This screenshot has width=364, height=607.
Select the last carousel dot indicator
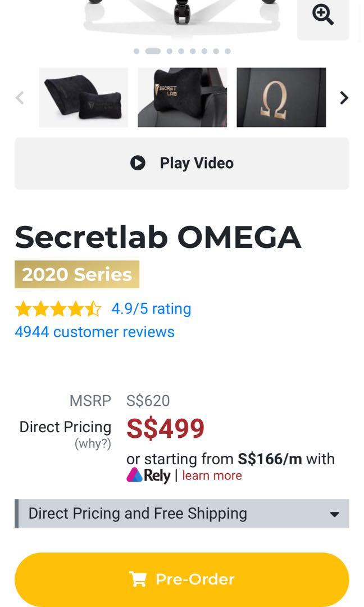(228, 51)
